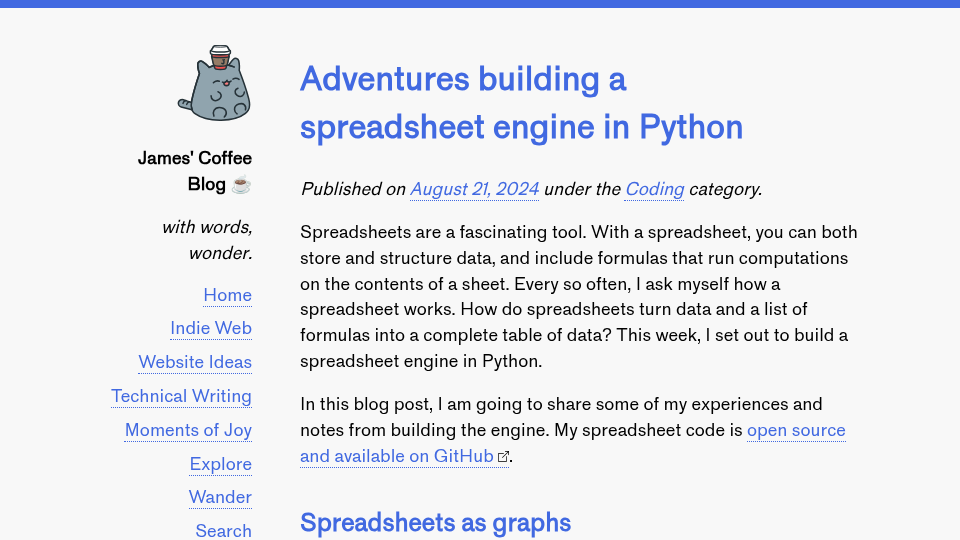Screen dimensions: 960x540
Task: Click the external link icon after GitHub
Action: pyautogui.click(x=503, y=457)
